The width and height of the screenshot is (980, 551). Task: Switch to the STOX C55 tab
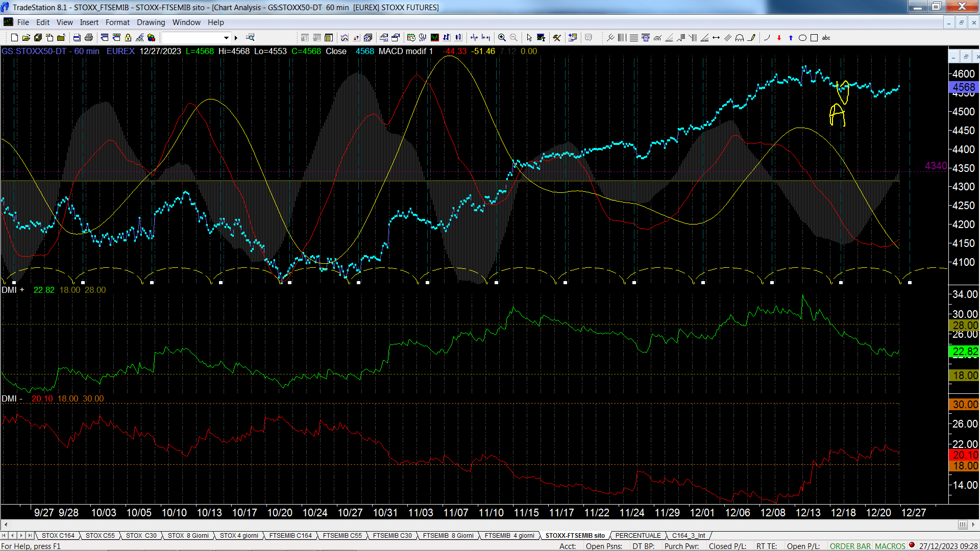pyautogui.click(x=100, y=536)
